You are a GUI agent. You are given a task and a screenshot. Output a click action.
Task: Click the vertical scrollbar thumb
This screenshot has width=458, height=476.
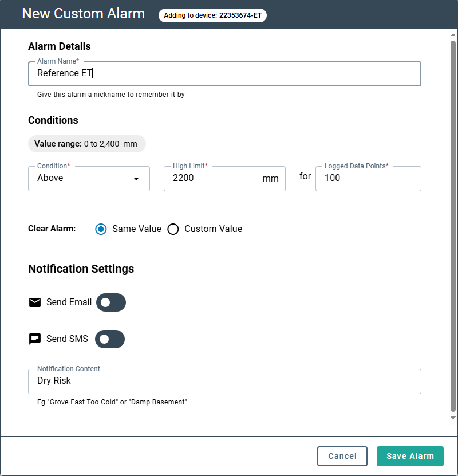pyautogui.click(x=453, y=223)
